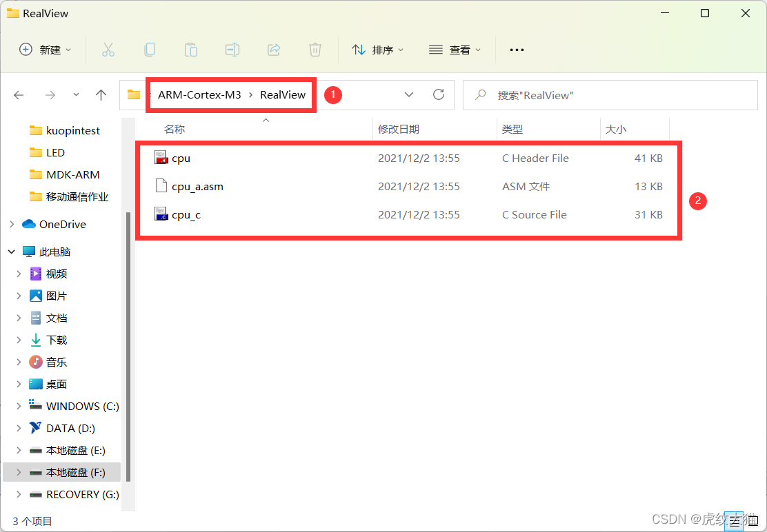Click the Rename icon in toolbar
The height and width of the screenshot is (532, 767).
(x=232, y=50)
